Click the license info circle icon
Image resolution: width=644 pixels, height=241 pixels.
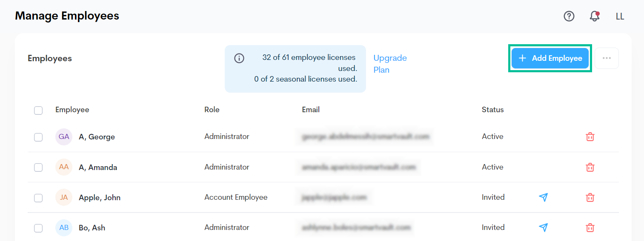239,58
